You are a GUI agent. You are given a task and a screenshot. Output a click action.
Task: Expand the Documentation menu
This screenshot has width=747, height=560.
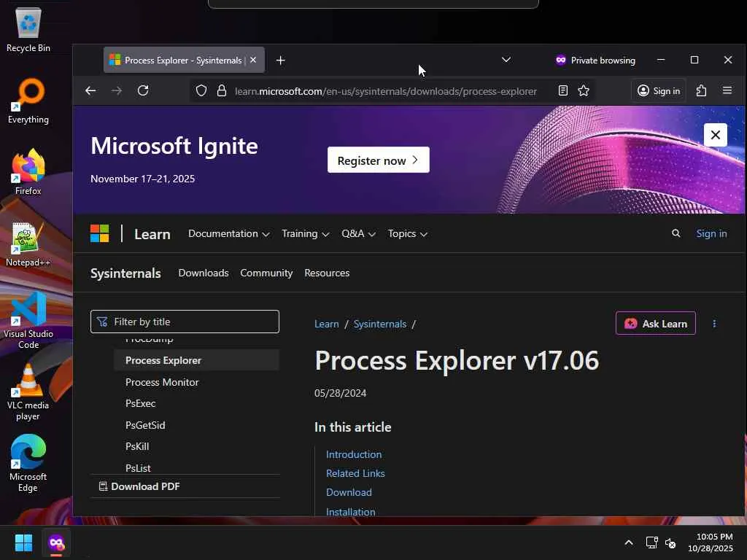pyautogui.click(x=228, y=234)
